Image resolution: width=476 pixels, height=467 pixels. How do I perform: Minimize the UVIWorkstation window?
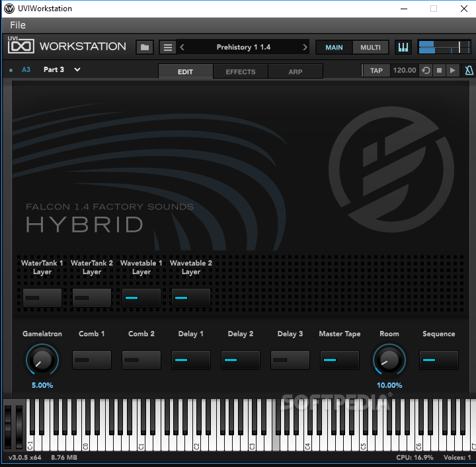[404, 9]
